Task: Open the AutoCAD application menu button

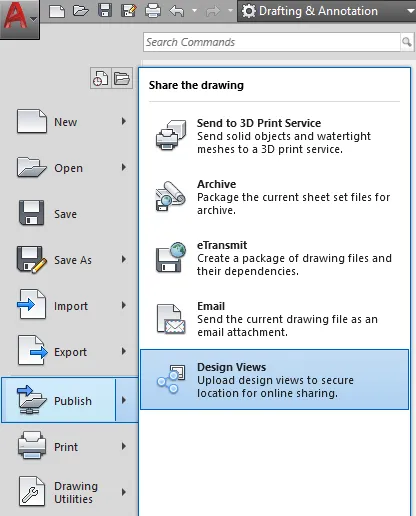Action: point(20,19)
